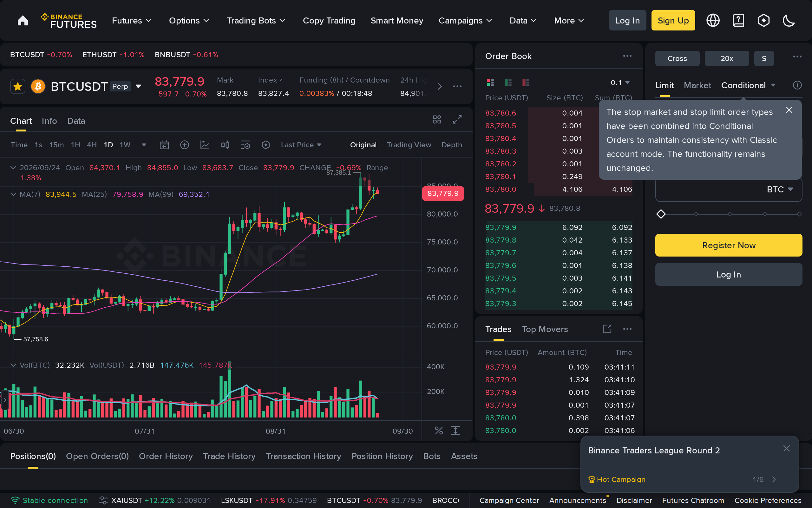The width and height of the screenshot is (812, 508).
Task: Open Last Price dropdown
Action: tap(301, 145)
